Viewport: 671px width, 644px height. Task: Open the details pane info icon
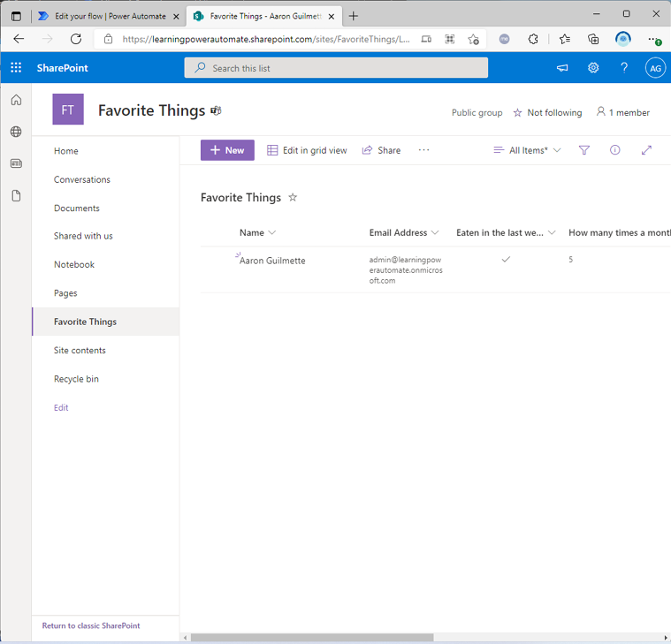tap(615, 150)
